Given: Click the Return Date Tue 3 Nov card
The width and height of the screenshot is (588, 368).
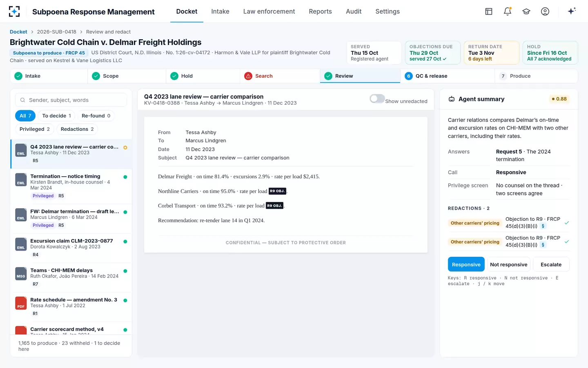Looking at the screenshot, I should (492, 53).
